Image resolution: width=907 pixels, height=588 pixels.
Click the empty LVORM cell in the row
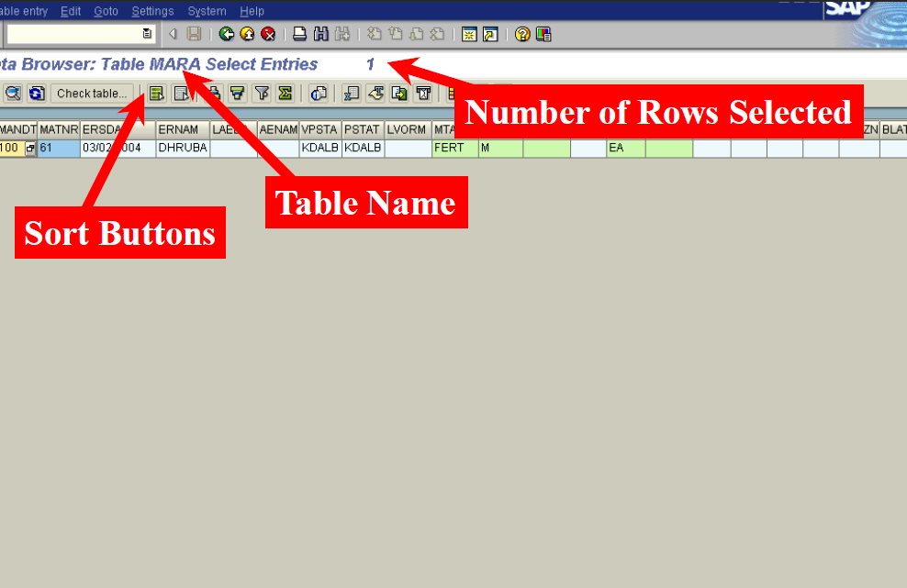408,148
